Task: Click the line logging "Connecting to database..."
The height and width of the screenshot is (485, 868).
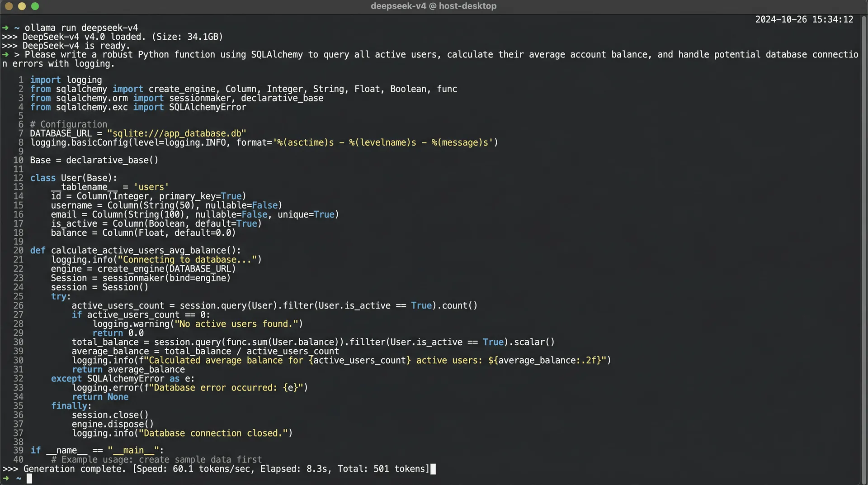Action: 156,260
